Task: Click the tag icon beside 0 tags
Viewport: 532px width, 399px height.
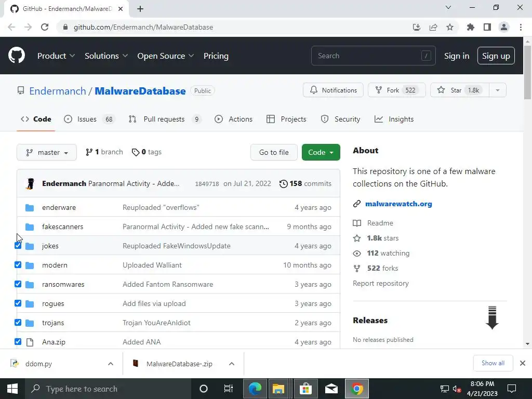Action: [136, 152]
